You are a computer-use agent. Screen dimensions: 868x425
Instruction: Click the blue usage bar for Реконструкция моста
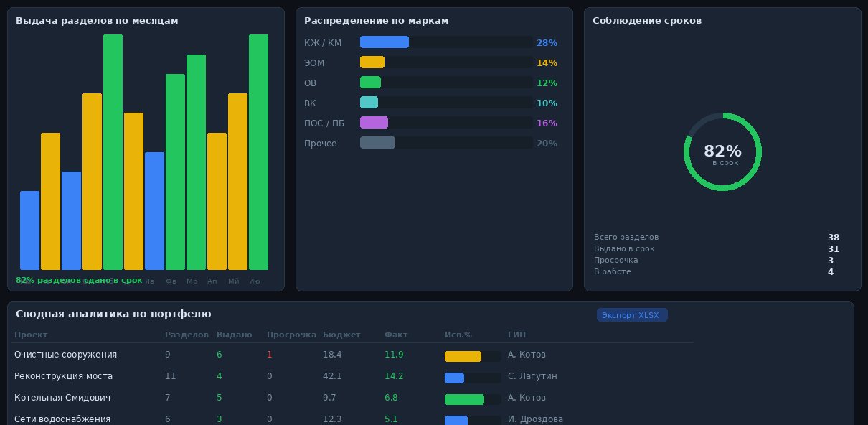click(454, 378)
